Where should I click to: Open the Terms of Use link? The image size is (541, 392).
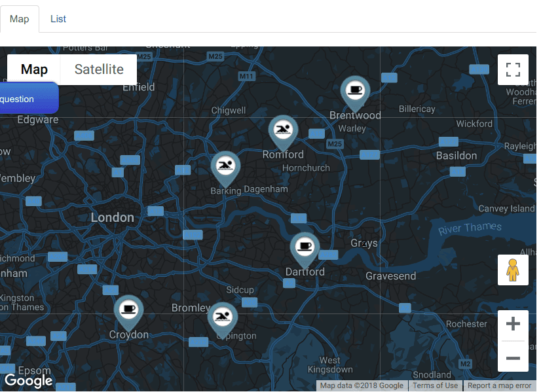(x=435, y=385)
